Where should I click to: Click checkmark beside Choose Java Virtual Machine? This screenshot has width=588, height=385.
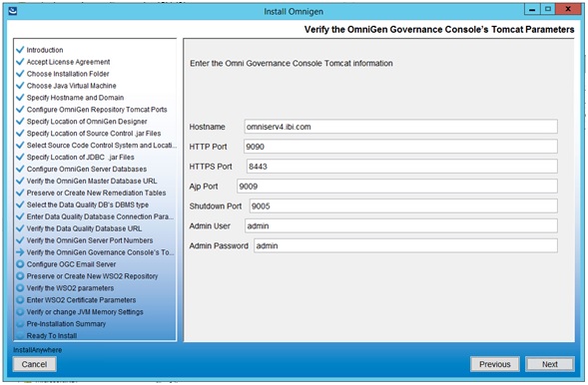(x=20, y=86)
